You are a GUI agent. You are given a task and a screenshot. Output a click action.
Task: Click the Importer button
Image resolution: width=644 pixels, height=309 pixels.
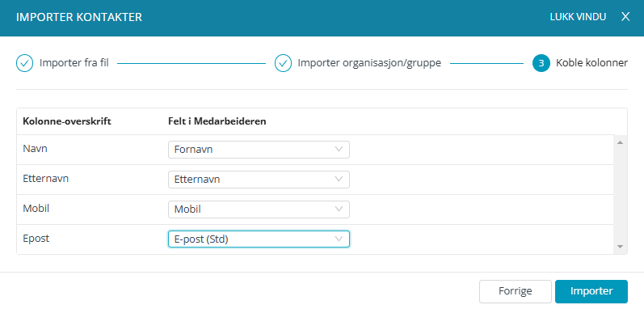click(x=591, y=291)
